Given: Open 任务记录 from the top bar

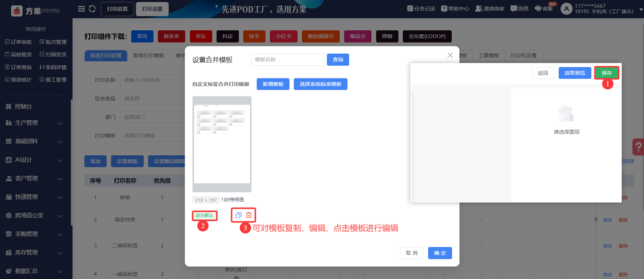Looking at the screenshot, I should coord(421,9).
